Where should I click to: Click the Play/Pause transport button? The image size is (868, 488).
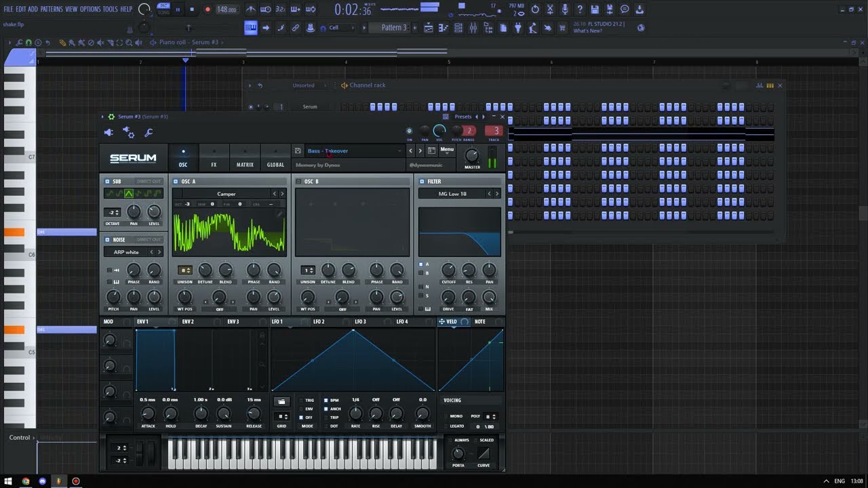[178, 9]
